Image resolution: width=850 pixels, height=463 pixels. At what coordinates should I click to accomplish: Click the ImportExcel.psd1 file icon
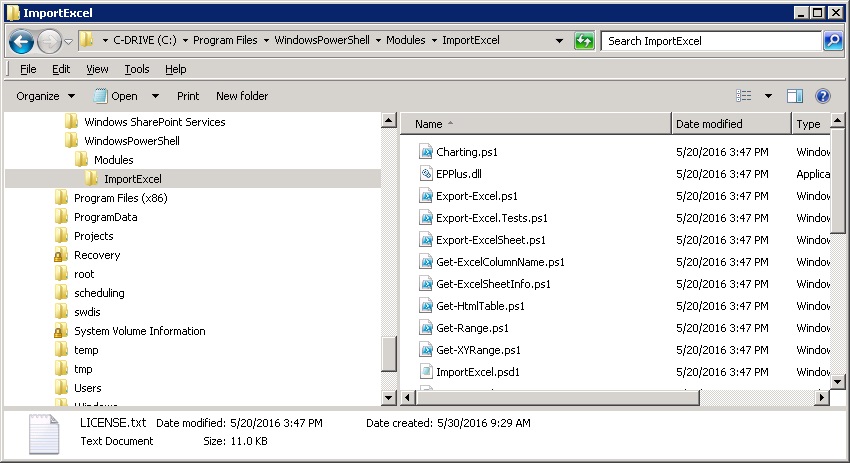coord(426,372)
